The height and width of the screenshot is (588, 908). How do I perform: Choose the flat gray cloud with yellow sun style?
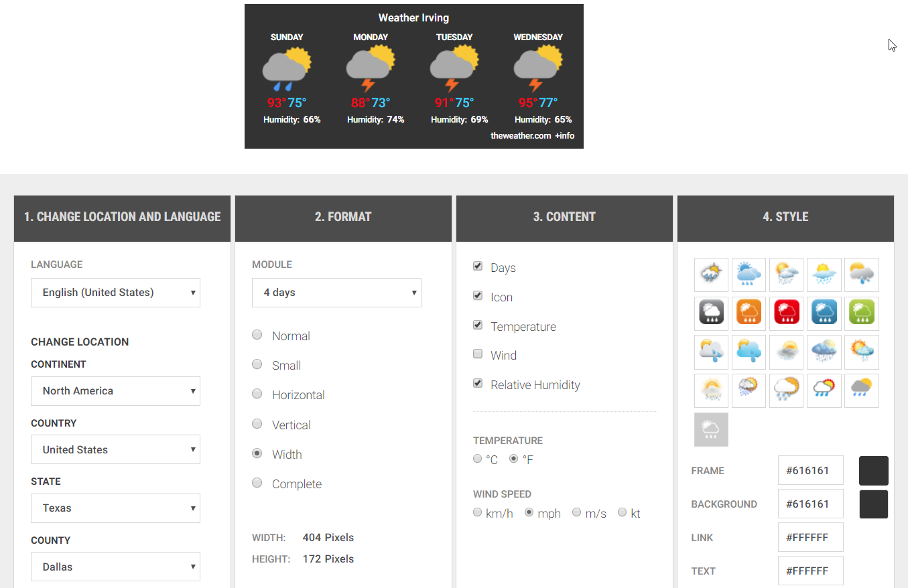pos(861,390)
